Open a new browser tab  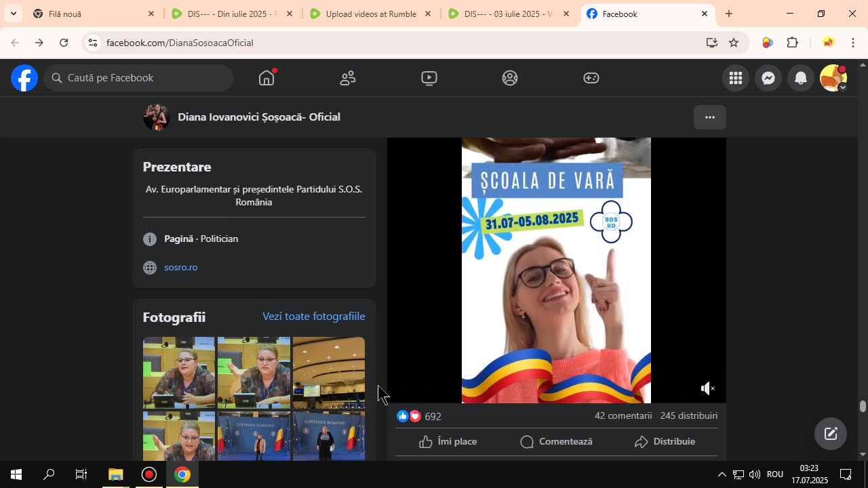click(x=729, y=14)
